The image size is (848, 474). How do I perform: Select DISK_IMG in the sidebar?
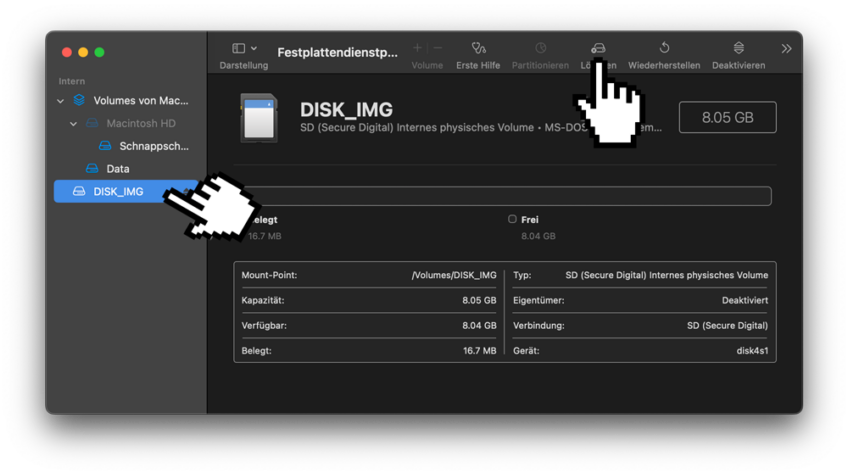point(117,191)
